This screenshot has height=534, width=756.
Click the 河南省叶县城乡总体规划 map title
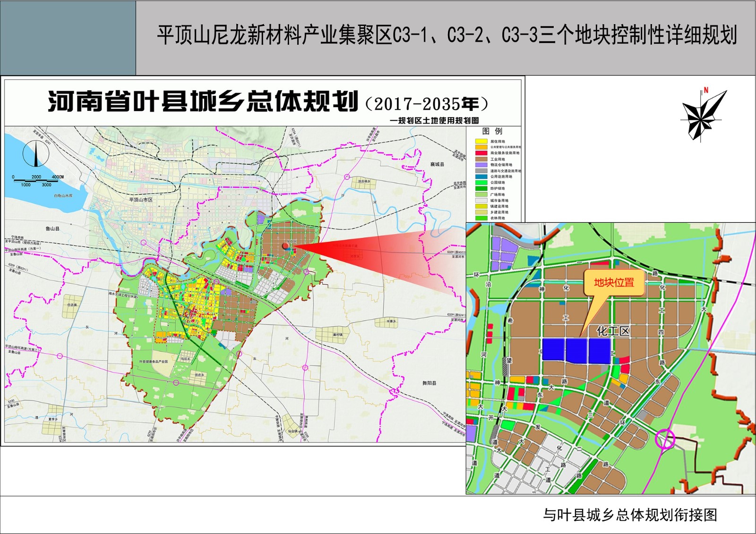(x=203, y=102)
